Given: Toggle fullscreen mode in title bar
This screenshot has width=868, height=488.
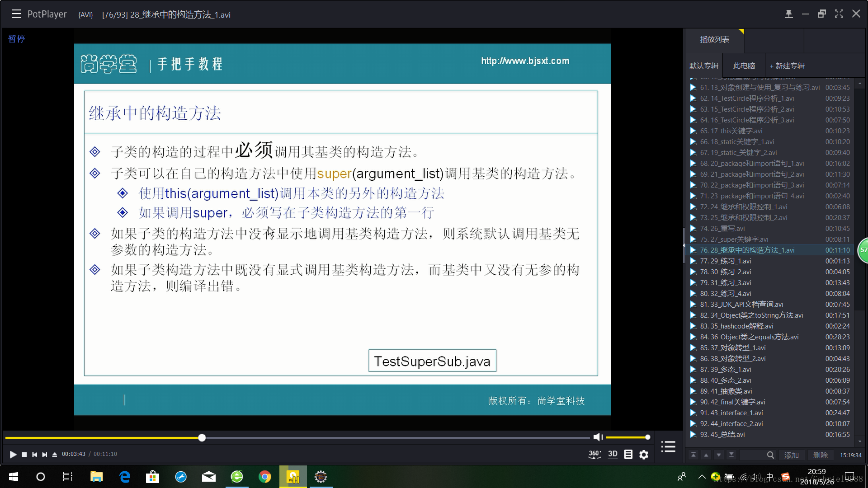Looking at the screenshot, I should click(x=839, y=14).
